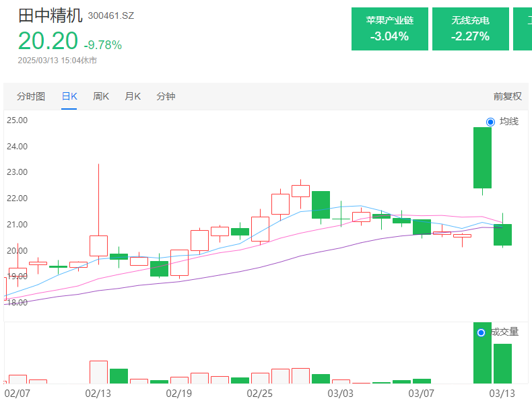
Task: Click the tallest green volume bar
Action: click(482, 353)
